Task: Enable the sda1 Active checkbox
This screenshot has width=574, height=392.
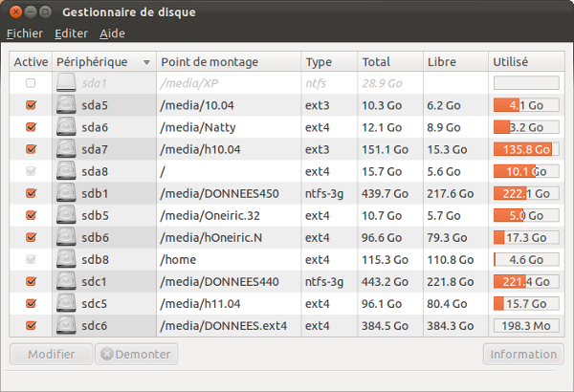Action: 31,83
